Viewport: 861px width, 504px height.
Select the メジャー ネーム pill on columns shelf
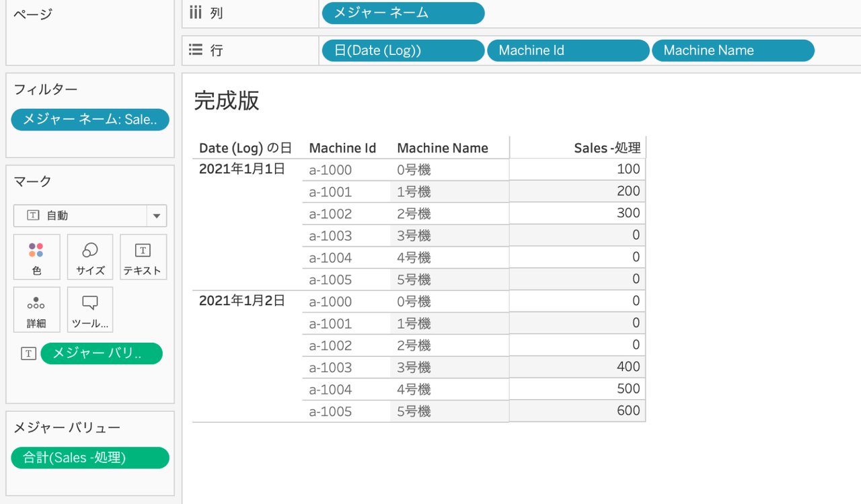tap(403, 13)
